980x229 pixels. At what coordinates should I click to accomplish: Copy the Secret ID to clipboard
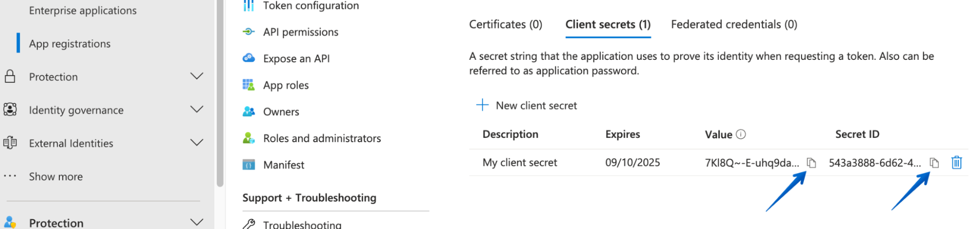click(x=934, y=163)
